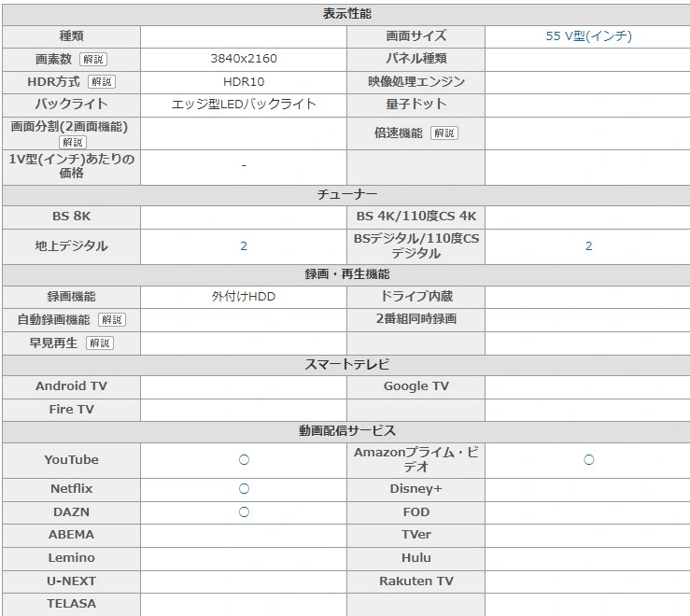Click the 表示性能 section header
The image size is (690, 616).
click(346, 14)
